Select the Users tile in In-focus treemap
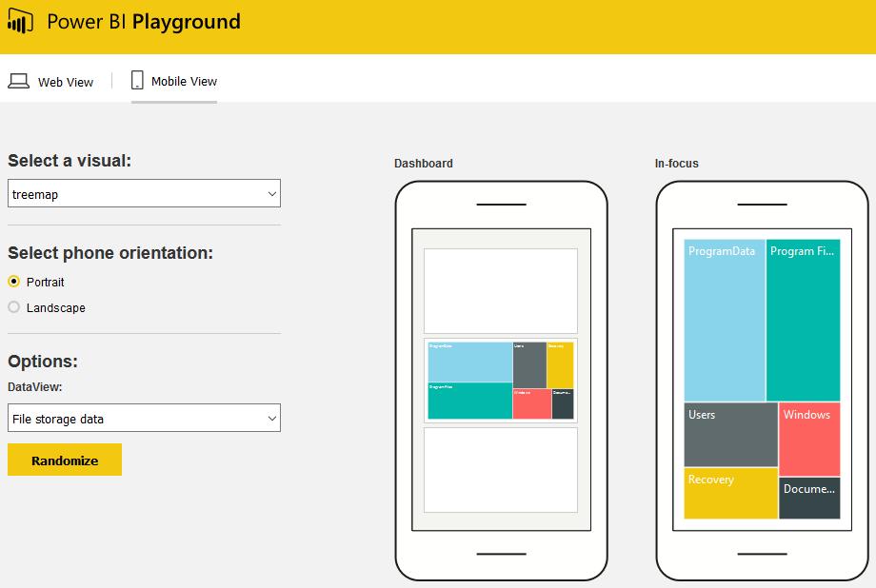 pos(730,435)
